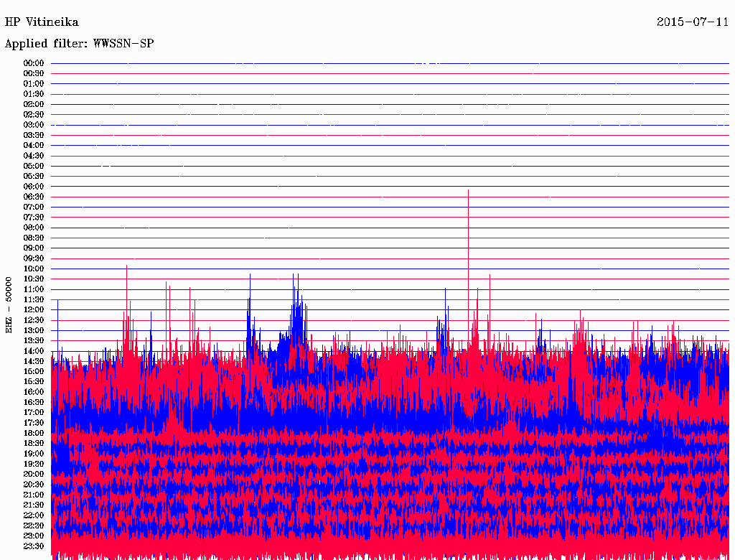Select the 00:00 time label

(34, 63)
